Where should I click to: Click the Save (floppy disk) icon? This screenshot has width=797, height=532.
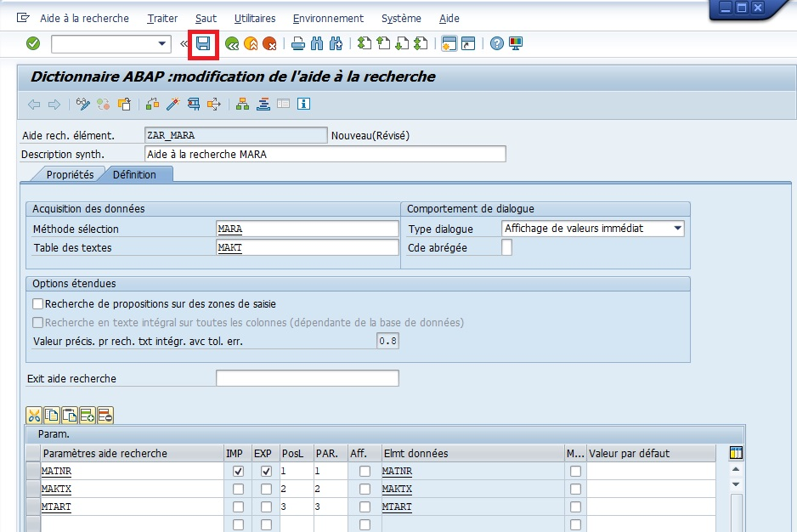tap(204, 43)
